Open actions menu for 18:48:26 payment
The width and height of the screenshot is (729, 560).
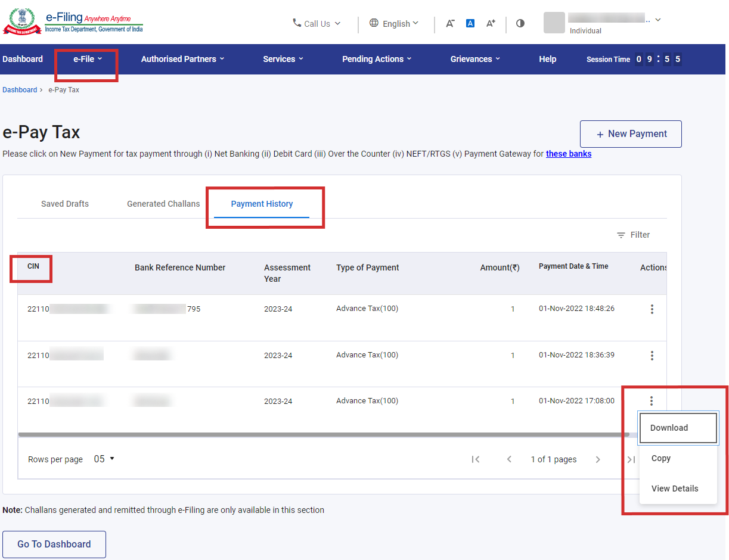(652, 309)
